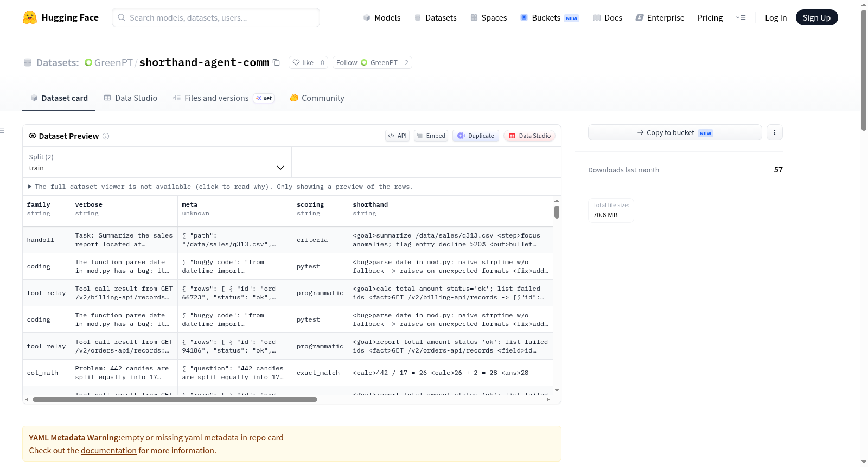The height and width of the screenshot is (467, 868).
Task: Open the documentation link in YAML warning
Action: [108, 451]
